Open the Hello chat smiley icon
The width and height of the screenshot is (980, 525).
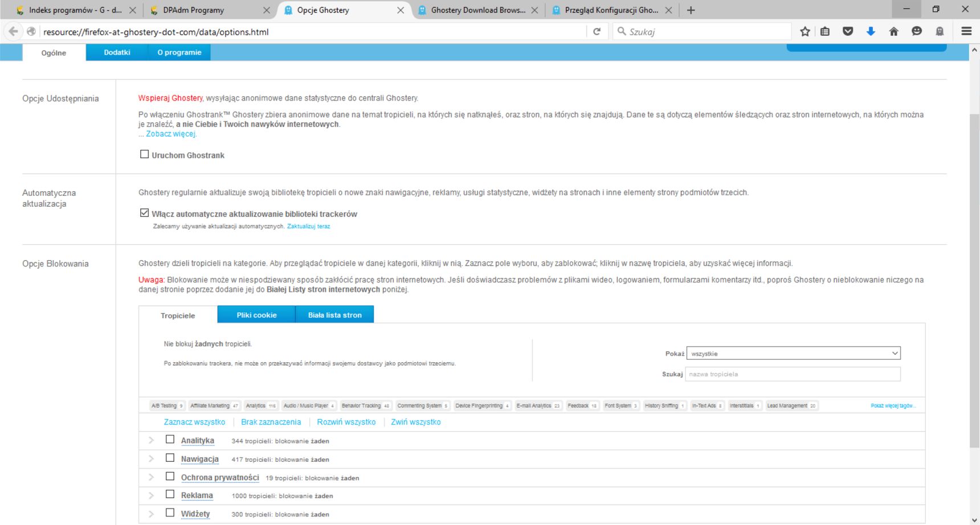click(916, 31)
